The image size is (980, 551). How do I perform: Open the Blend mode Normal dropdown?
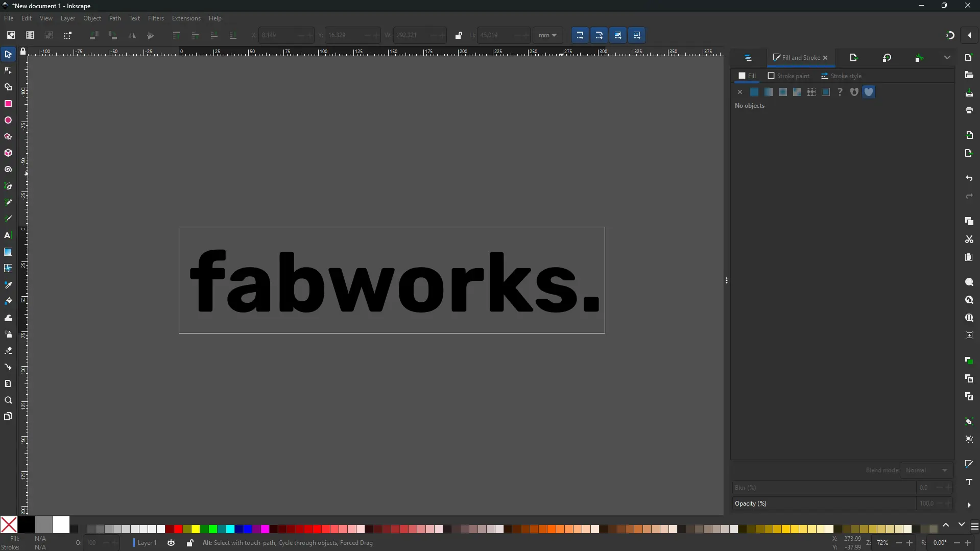pyautogui.click(x=926, y=470)
